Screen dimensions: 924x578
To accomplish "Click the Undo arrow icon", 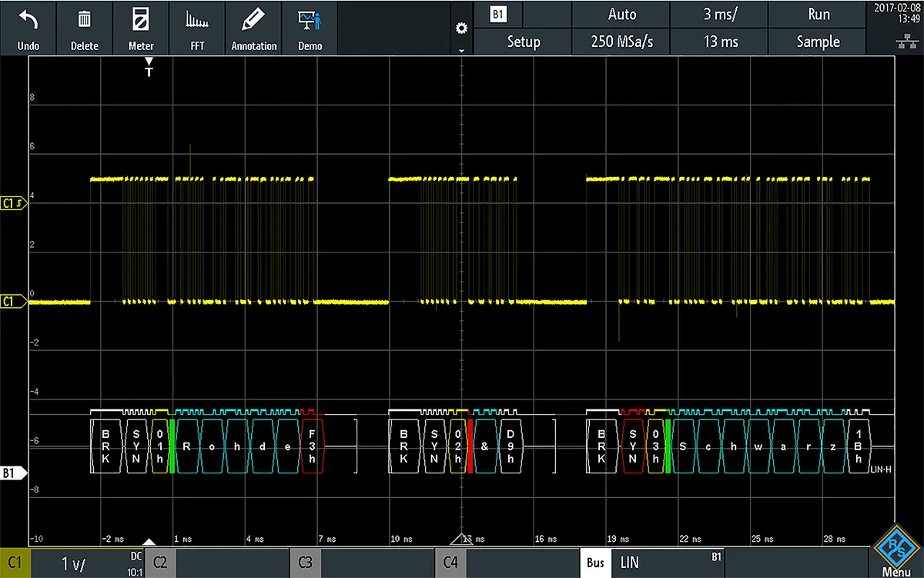I will point(28,19).
